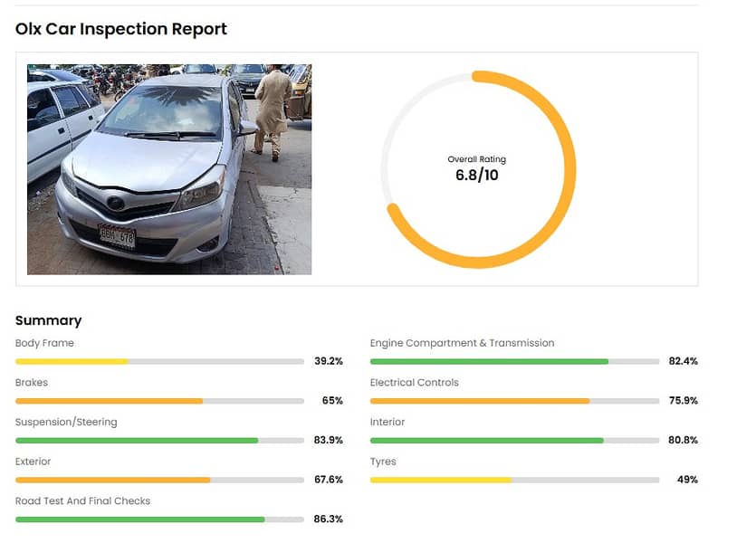Click the Exterior progress bar
The width and height of the screenshot is (756, 543).
point(113,480)
